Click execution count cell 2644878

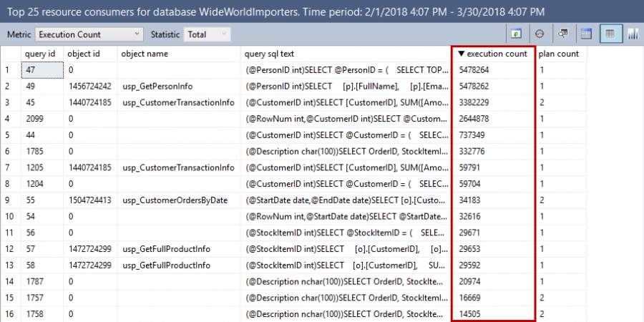point(475,119)
